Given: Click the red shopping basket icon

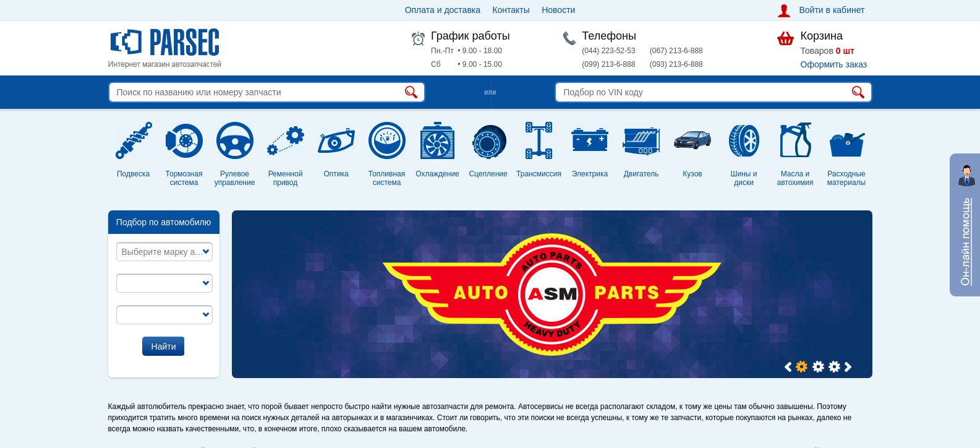Looking at the screenshot, I should (785, 38).
